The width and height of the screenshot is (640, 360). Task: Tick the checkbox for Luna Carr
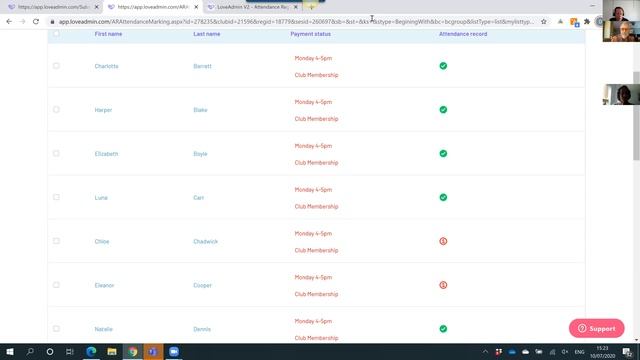(56, 197)
